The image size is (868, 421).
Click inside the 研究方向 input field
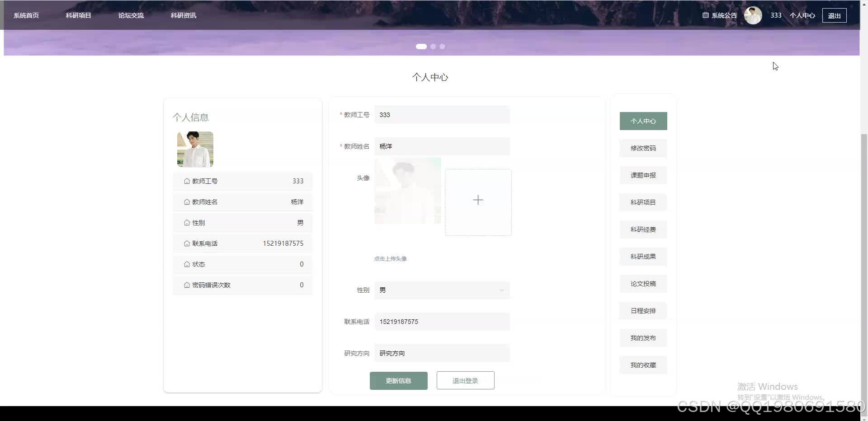(442, 353)
